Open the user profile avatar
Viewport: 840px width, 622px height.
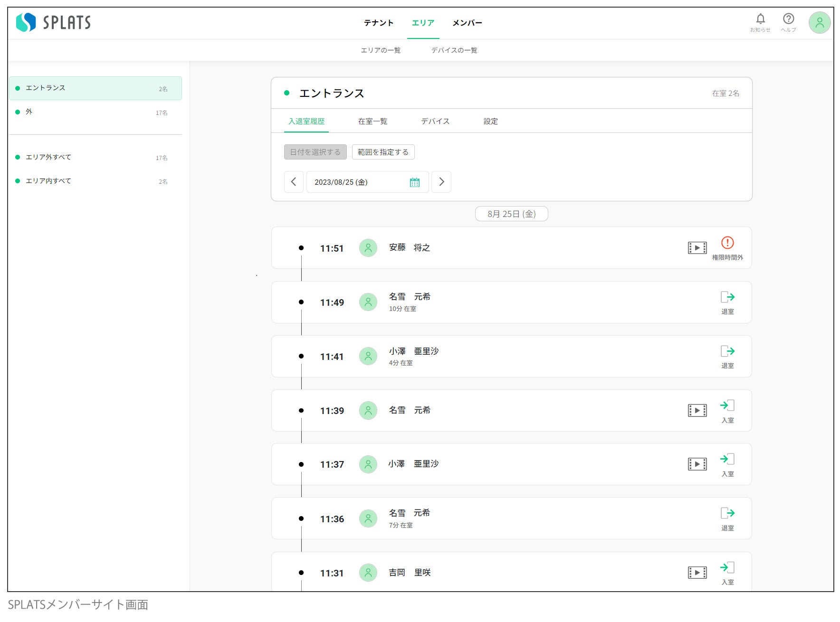[819, 23]
